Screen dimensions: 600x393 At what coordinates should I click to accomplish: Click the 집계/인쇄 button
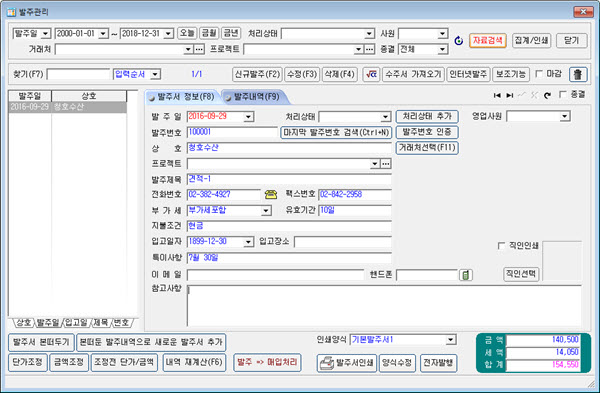(x=532, y=41)
